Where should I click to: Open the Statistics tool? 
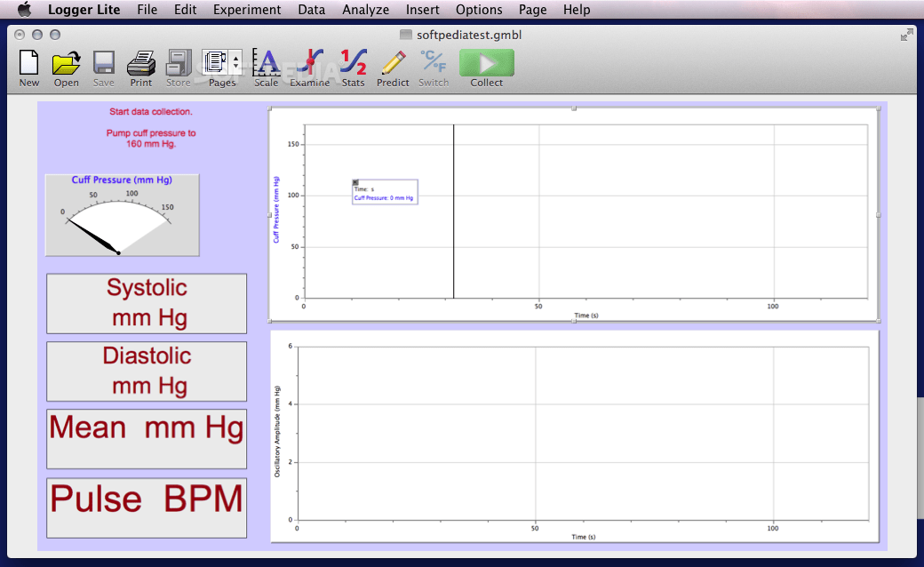(x=353, y=64)
